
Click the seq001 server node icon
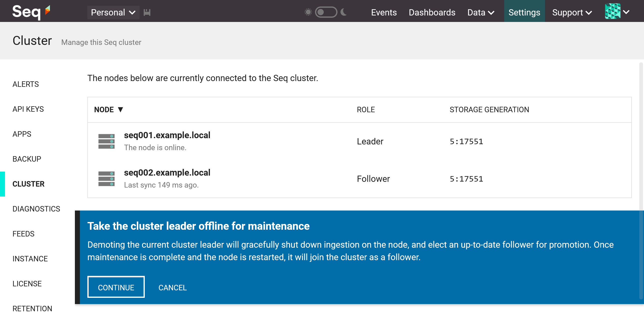click(x=106, y=141)
